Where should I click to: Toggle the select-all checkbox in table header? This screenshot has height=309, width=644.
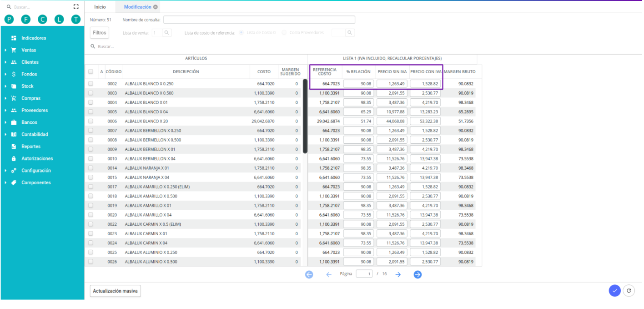pos(91,72)
